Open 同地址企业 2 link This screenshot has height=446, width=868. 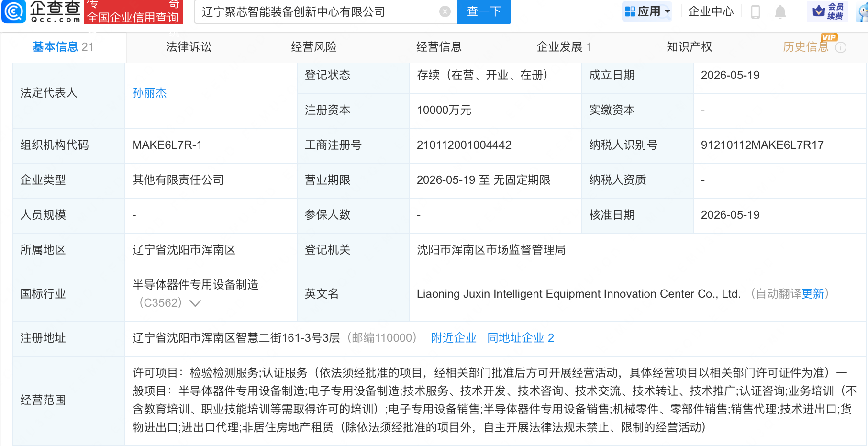(521, 338)
